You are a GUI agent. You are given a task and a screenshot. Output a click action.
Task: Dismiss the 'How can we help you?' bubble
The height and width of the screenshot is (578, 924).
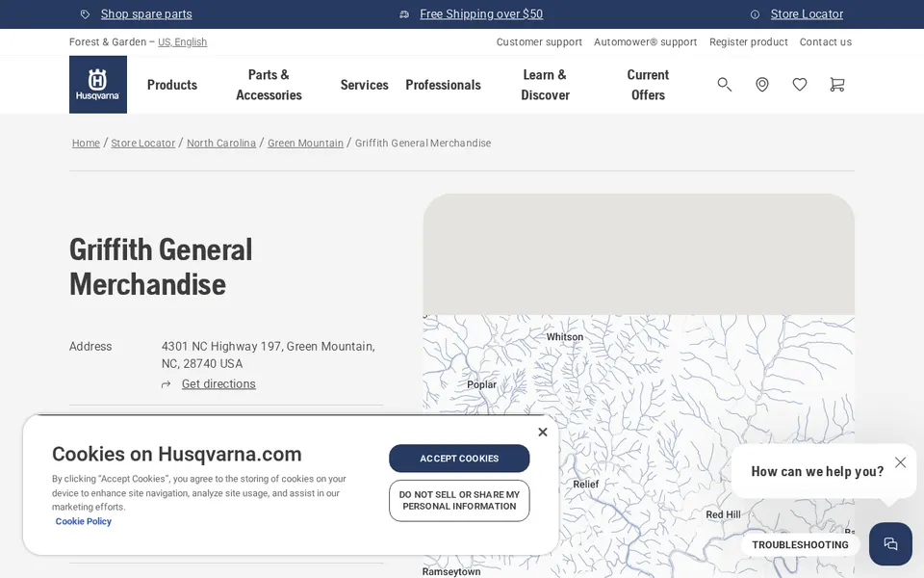901,462
